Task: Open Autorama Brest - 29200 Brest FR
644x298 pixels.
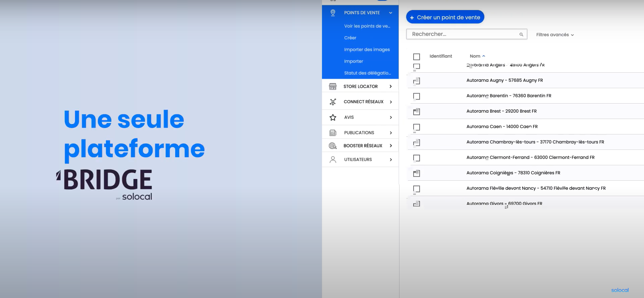Action: coord(501,111)
